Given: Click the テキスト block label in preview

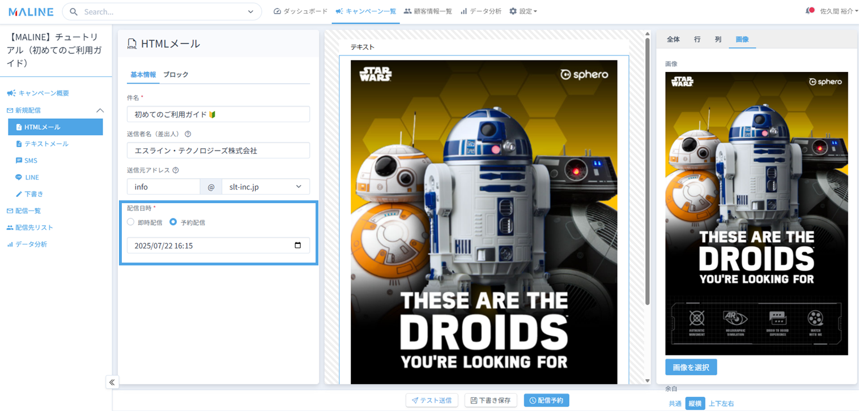Looking at the screenshot, I should click(x=363, y=47).
